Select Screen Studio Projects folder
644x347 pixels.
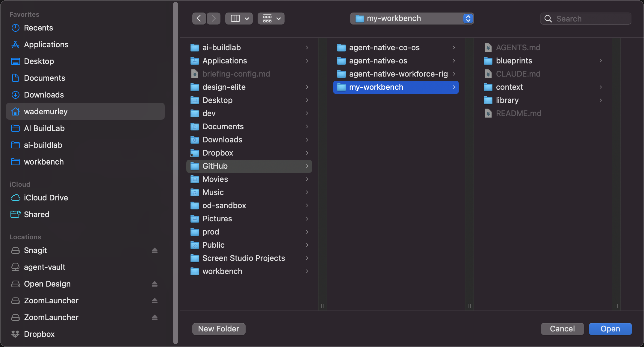pyautogui.click(x=249, y=258)
